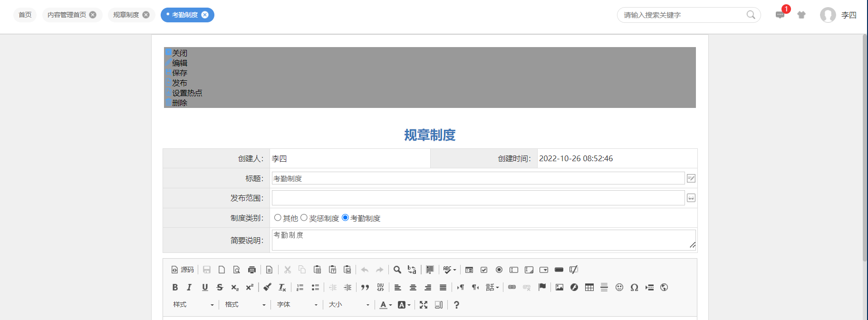Insert a numbered list
The height and width of the screenshot is (320, 868).
coord(300,287)
